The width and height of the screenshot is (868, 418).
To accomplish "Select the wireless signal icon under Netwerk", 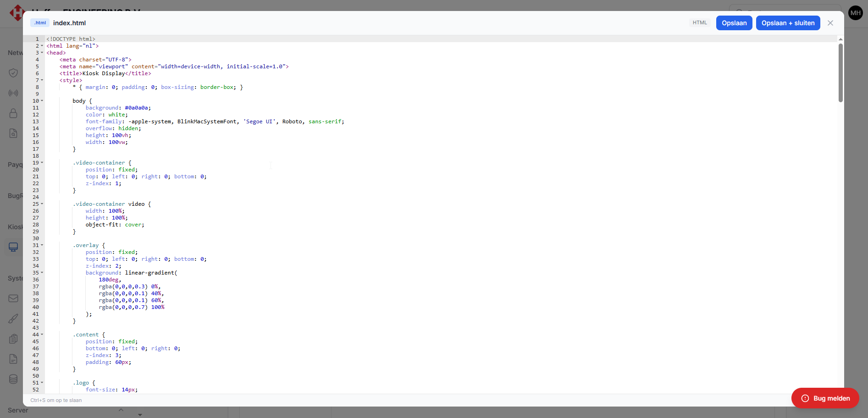I will coord(13,93).
